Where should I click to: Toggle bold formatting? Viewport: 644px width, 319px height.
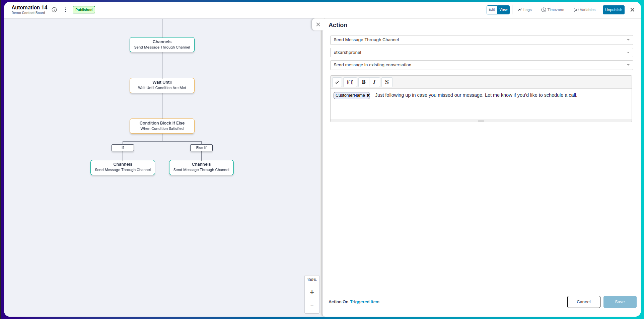point(364,82)
